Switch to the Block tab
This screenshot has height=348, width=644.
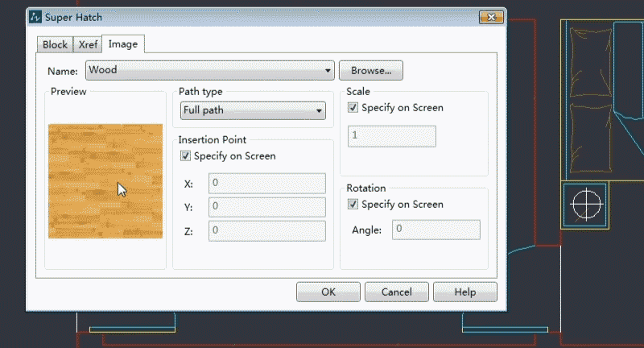coord(55,44)
